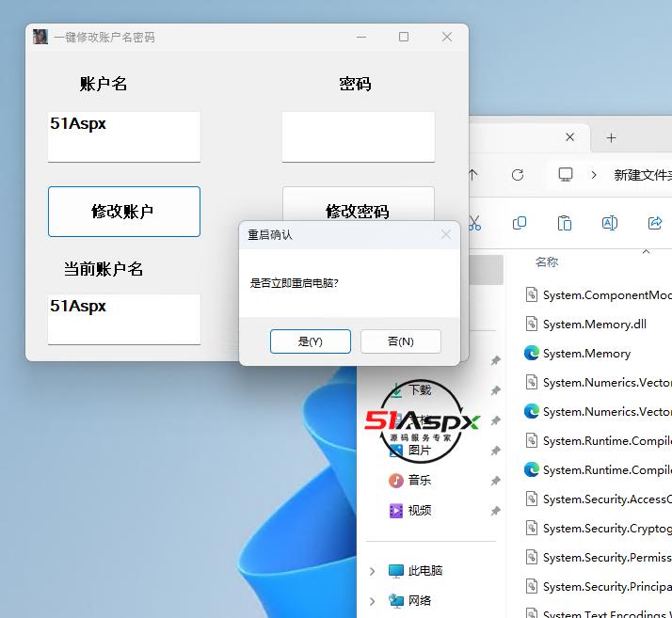Close the File Explorer tab
Image resolution: width=672 pixels, height=618 pixels.
(x=569, y=137)
